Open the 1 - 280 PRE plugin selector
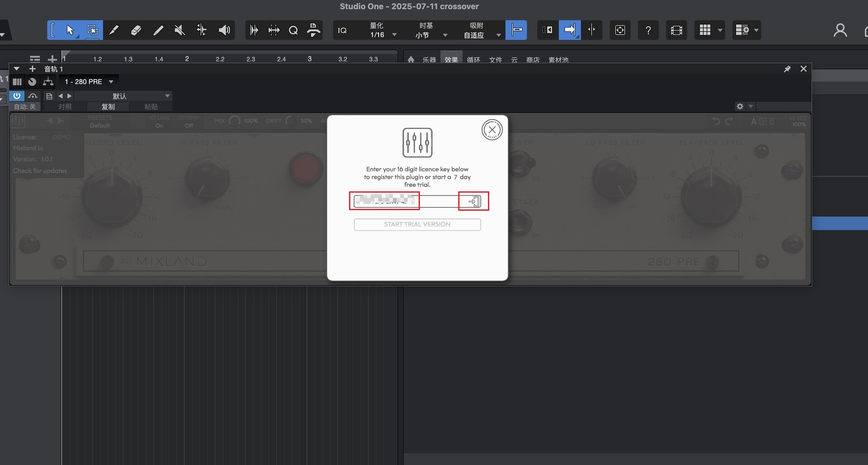 89,82
